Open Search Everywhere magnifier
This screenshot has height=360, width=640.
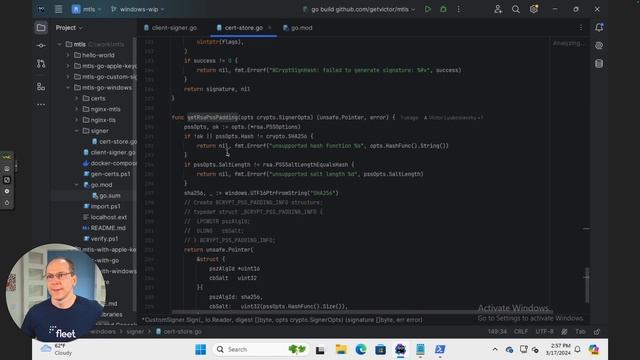tap(516, 9)
